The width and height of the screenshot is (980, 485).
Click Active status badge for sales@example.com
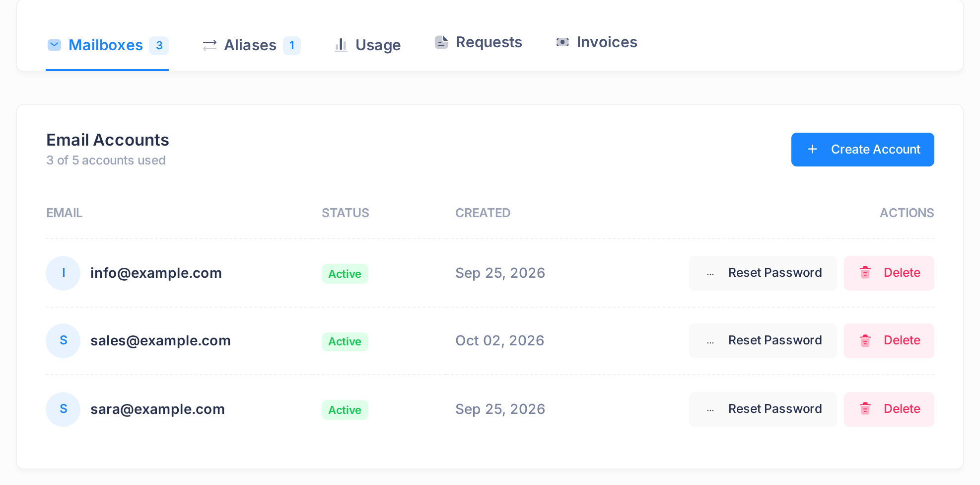point(345,341)
